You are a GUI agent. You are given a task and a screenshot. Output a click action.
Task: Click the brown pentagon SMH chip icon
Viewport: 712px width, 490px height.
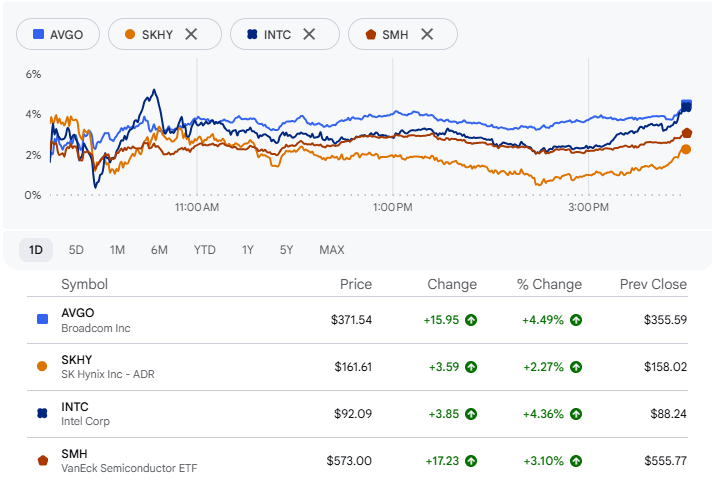point(371,34)
